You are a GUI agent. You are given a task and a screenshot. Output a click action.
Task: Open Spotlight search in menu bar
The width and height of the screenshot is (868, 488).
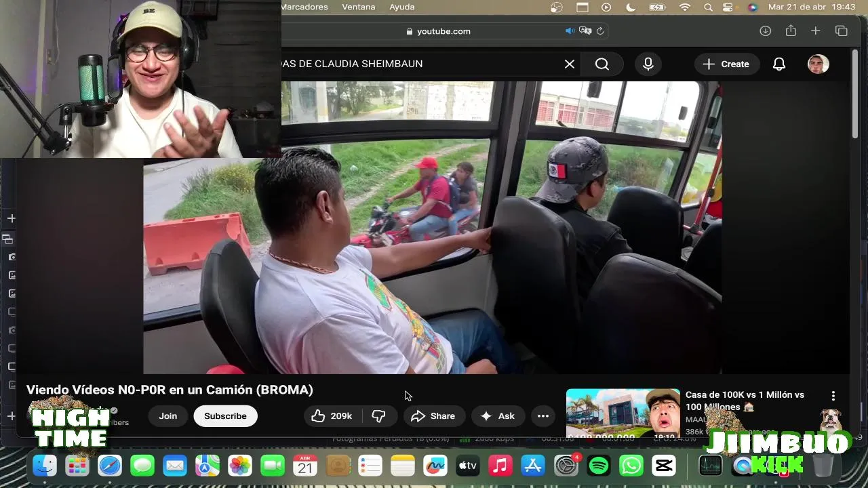coord(708,7)
